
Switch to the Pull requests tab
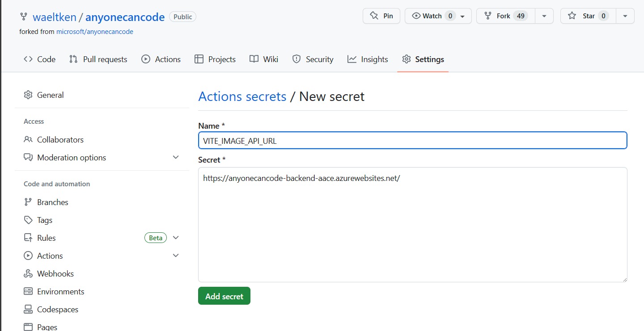pos(105,59)
